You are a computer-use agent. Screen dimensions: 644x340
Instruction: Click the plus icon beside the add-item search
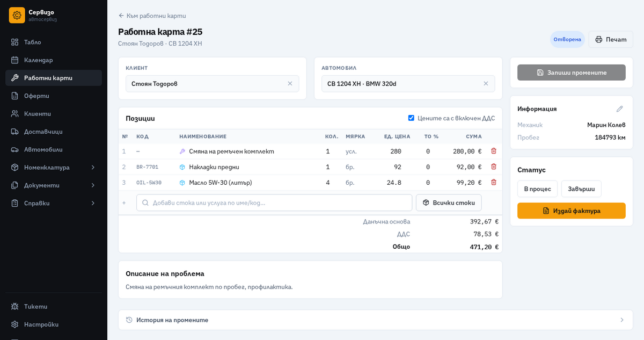(124, 202)
